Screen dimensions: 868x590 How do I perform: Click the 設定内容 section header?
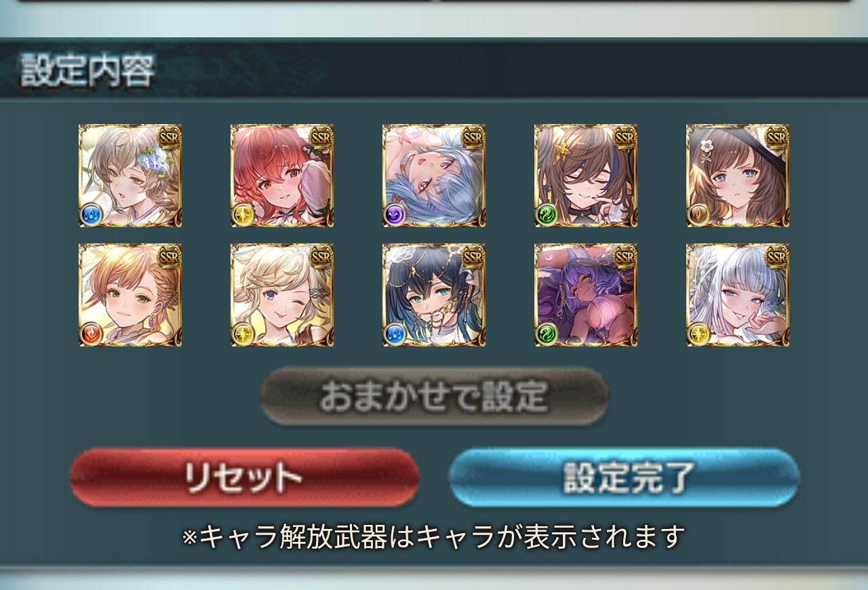(88, 70)
